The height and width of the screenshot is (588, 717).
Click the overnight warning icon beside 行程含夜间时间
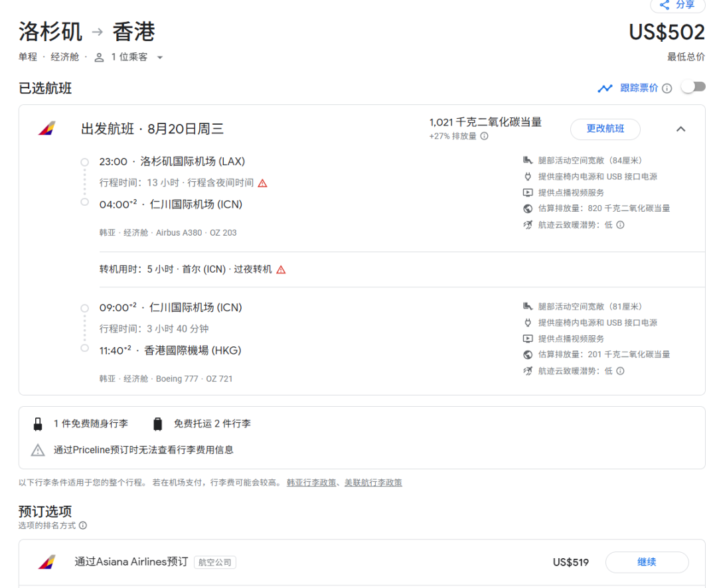[262, 183]
